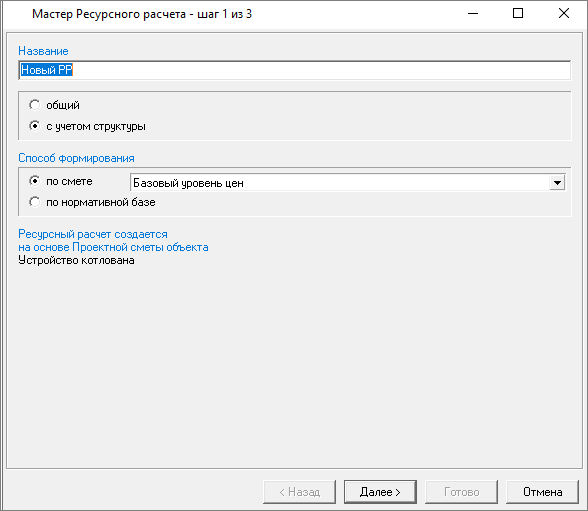Click the "Отмена" button
Viewport: 588px width, 511px height.
[542, 492]
